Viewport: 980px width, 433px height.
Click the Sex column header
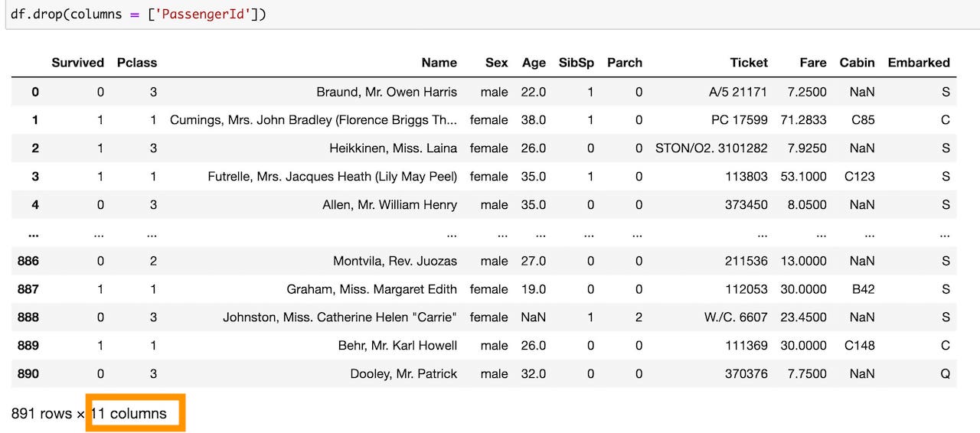tap(496, 63)
